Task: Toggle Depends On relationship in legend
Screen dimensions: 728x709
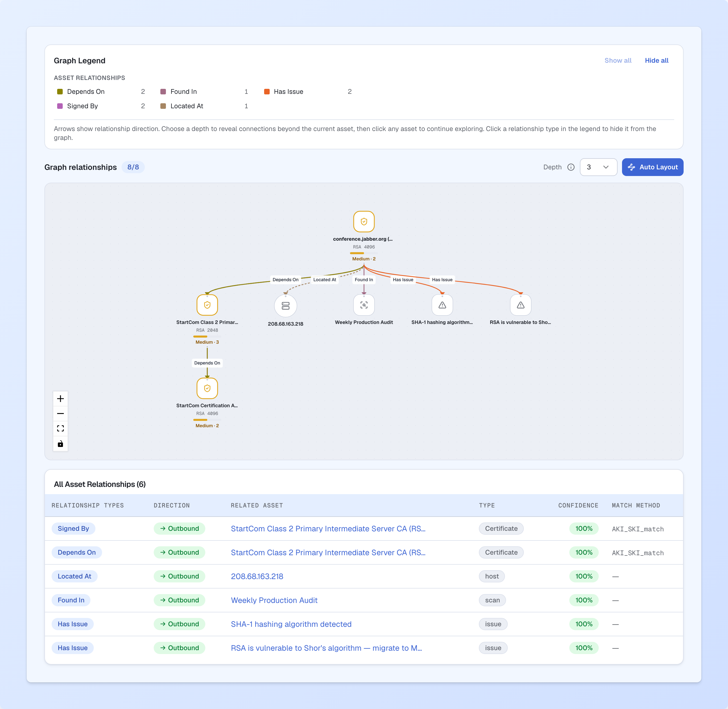Action: tap(101, 92)
